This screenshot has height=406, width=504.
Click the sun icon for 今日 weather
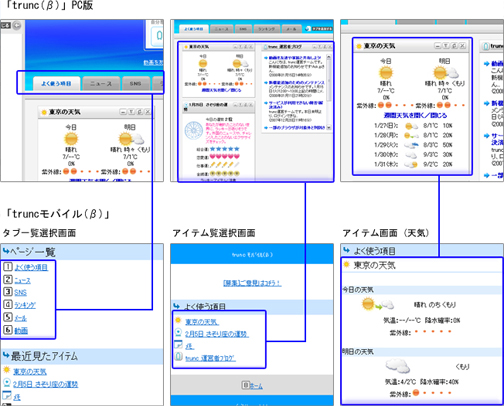[x=71, y=139]
